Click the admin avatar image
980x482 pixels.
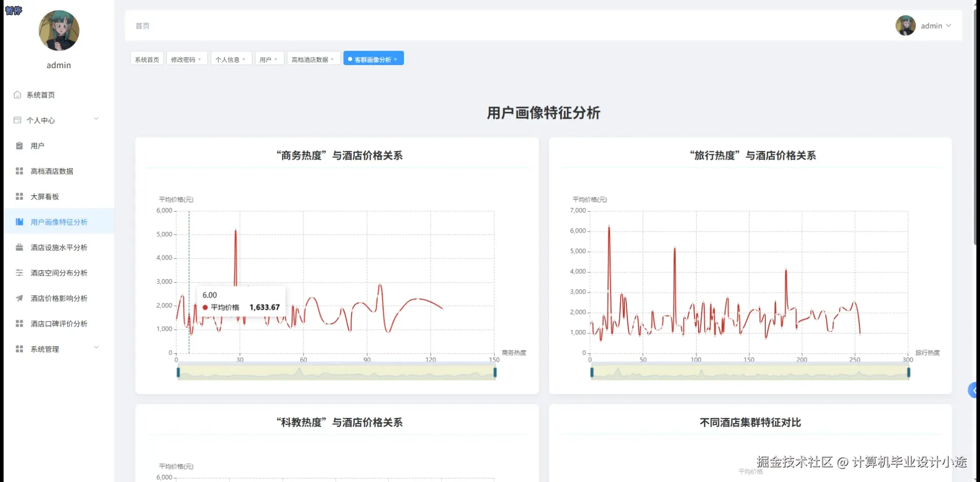pos(905,25)
